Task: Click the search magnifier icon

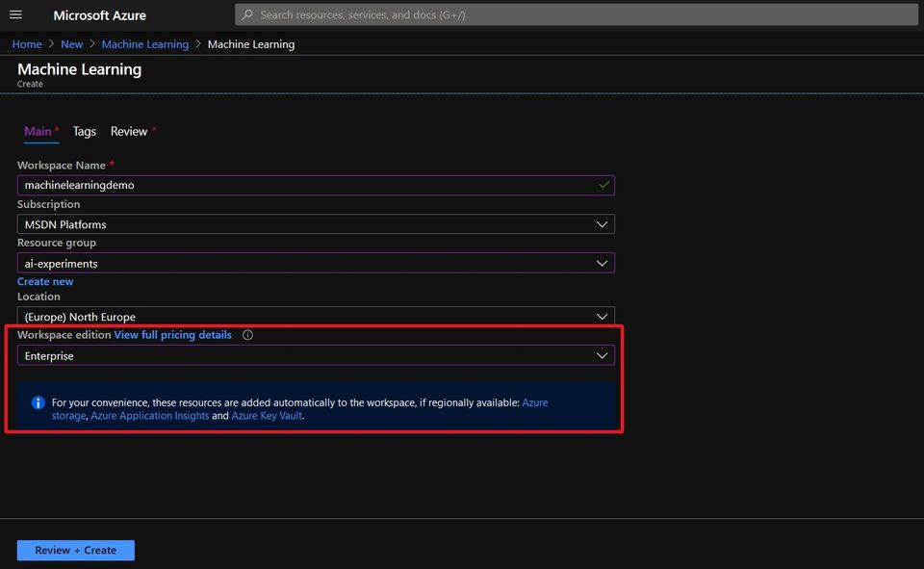Action: pyautogui.click(x=247, y=14)
